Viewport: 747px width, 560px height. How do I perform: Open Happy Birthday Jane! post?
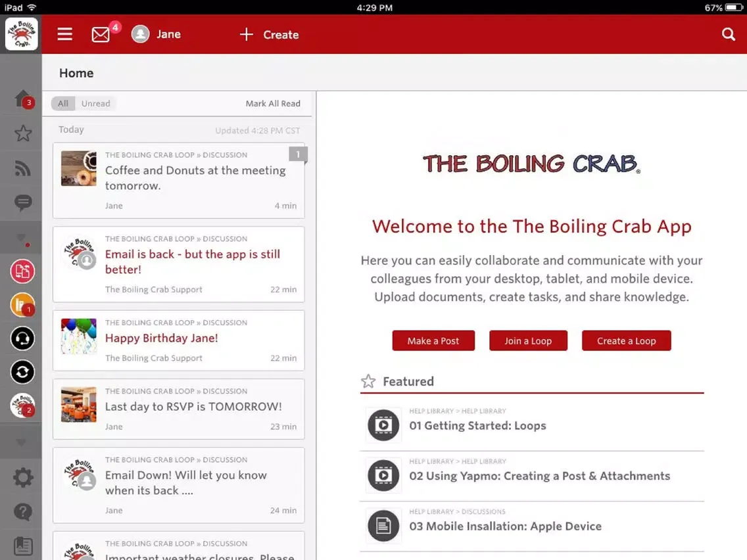[179, 340]
